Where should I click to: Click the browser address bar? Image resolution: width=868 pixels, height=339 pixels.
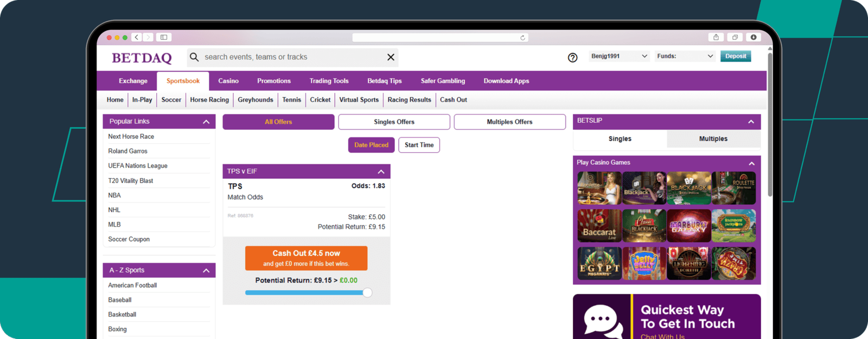click(x=441, y=37)
